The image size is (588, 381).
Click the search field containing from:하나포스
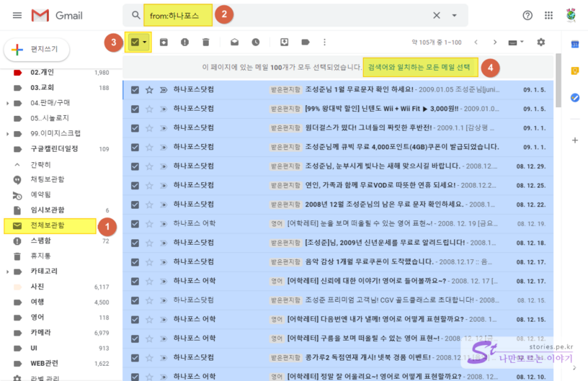pos(296,15)
